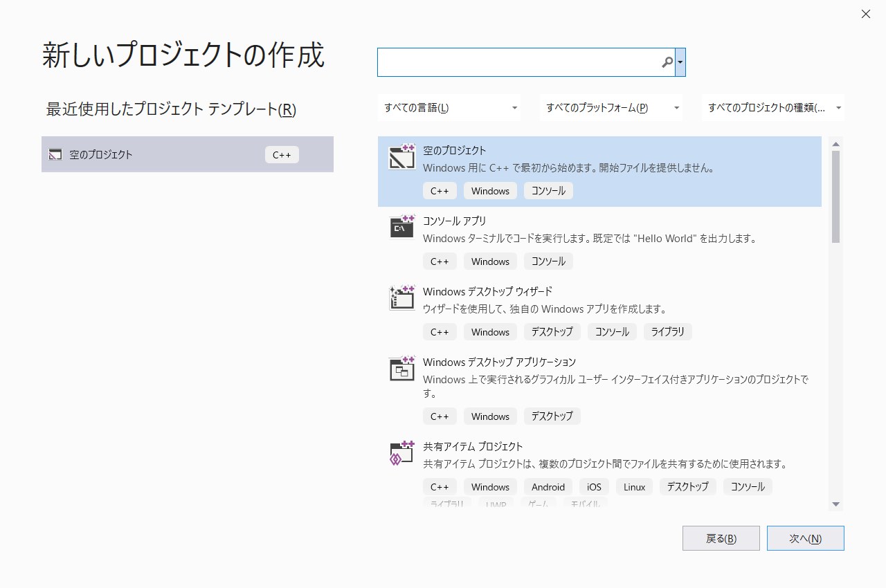Click the Windows tag under 空のプロジェクト

490,191
